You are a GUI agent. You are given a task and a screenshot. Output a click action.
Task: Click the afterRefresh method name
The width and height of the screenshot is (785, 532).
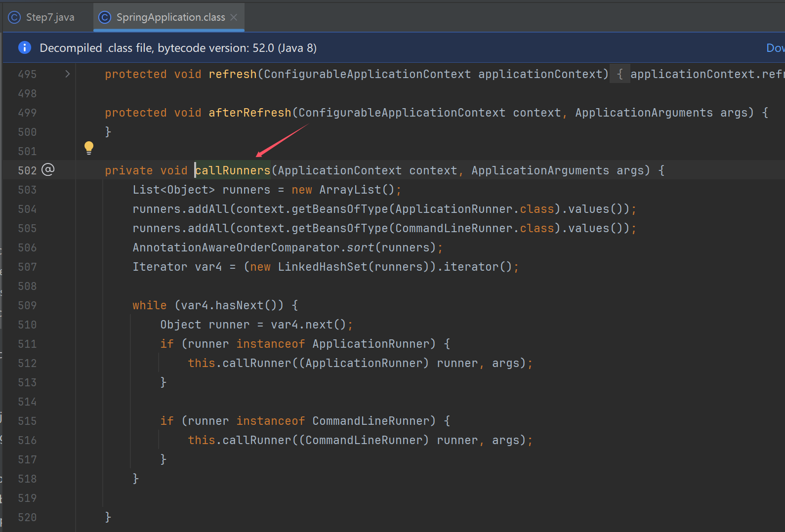click(250, 113)
